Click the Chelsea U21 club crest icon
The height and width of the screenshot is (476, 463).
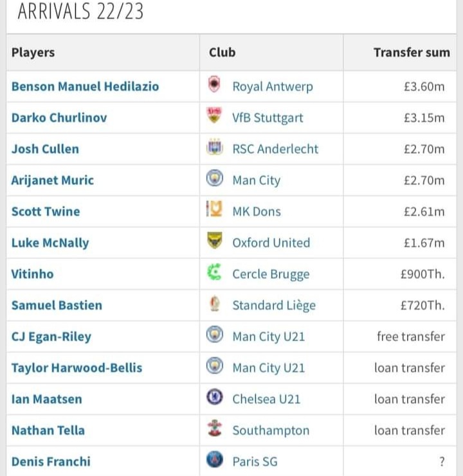[215, 398]
